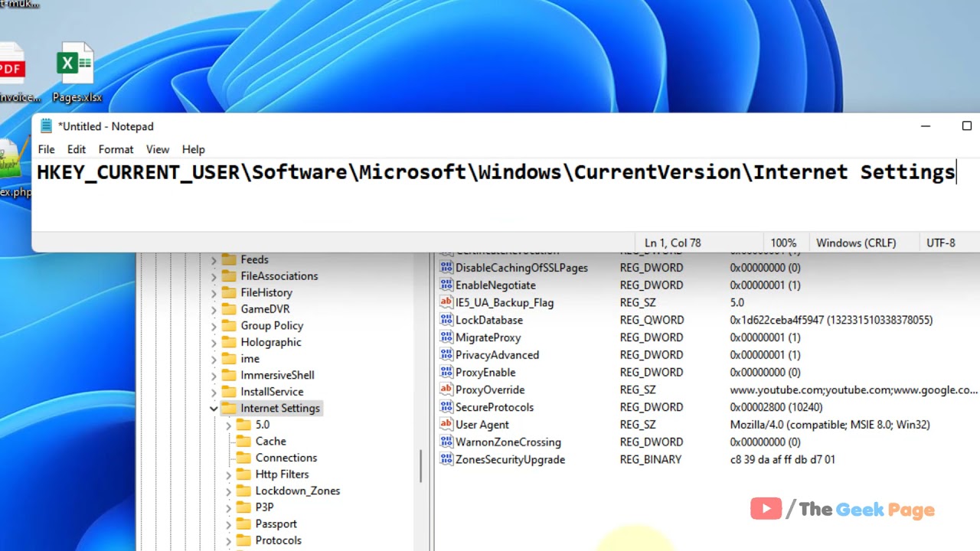Click LockDatabase data 0x1d622ceba4f5947 value

[x=831, y=320]
